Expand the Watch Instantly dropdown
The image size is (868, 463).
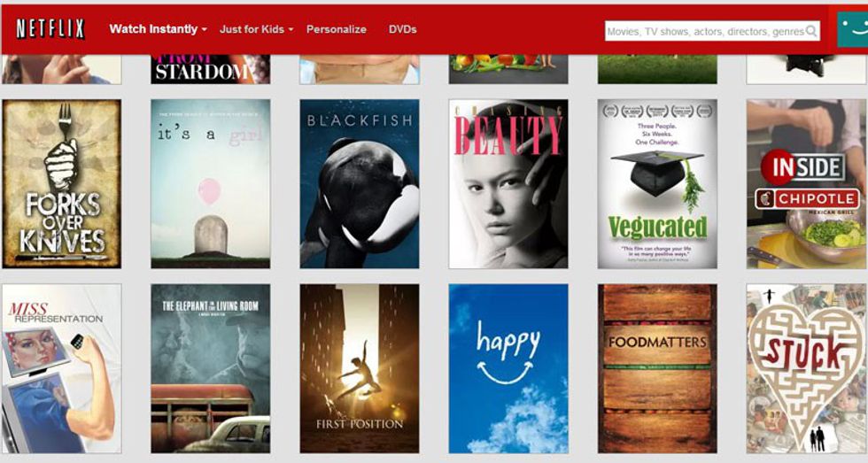[158, 29]
